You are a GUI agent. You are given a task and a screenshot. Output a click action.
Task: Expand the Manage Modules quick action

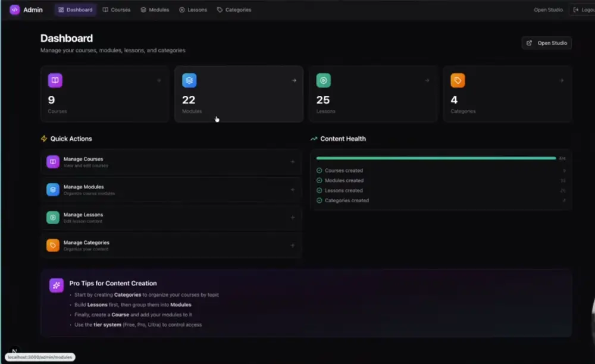pos(292,190)
